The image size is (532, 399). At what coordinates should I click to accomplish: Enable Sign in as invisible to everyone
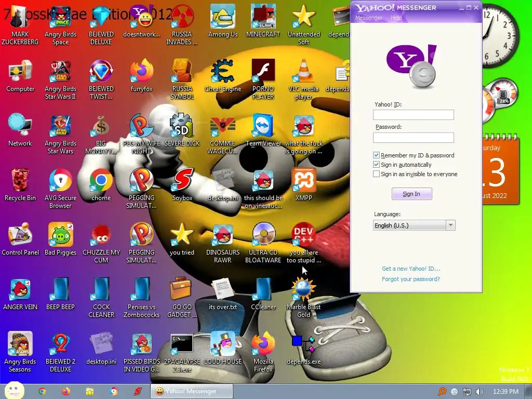pos(376,174)
